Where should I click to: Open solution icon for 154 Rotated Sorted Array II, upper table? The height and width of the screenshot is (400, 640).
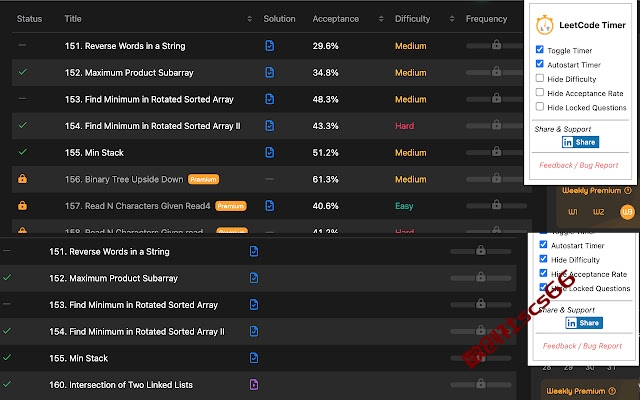(x=269, y=126)
